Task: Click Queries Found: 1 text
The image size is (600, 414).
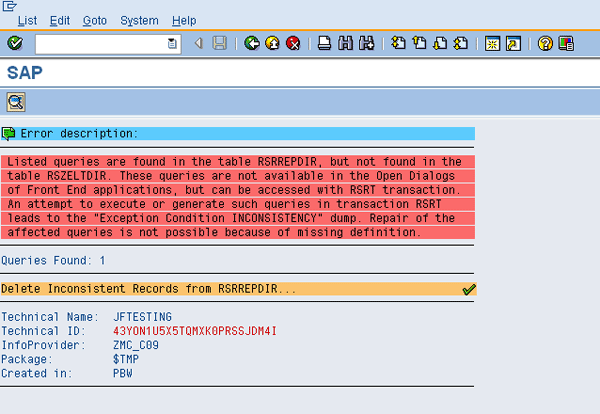Action: pyautogui.click(x=53, y=261)
